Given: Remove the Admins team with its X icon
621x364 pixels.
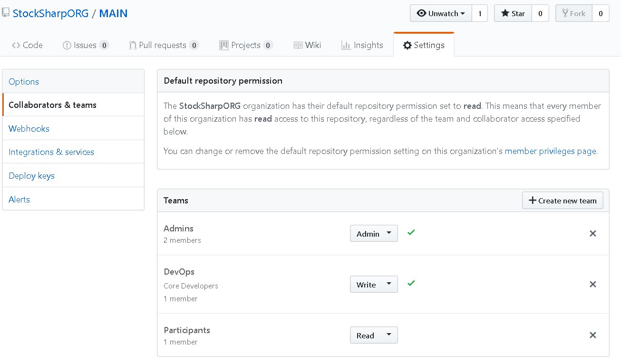Looking at the screenshot, I should 592,233.
